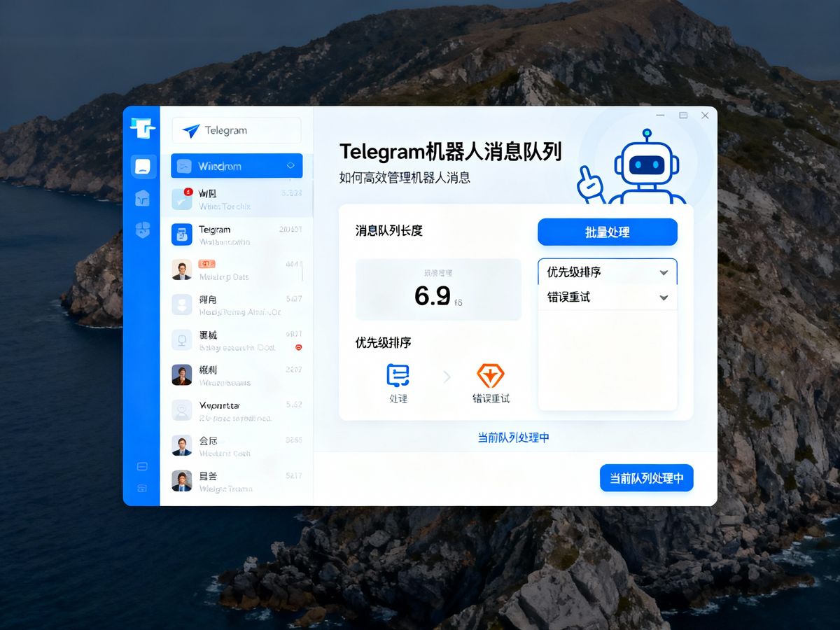
Task: Click the app logo in the blue sidebar
Action: tap(142, 128)
